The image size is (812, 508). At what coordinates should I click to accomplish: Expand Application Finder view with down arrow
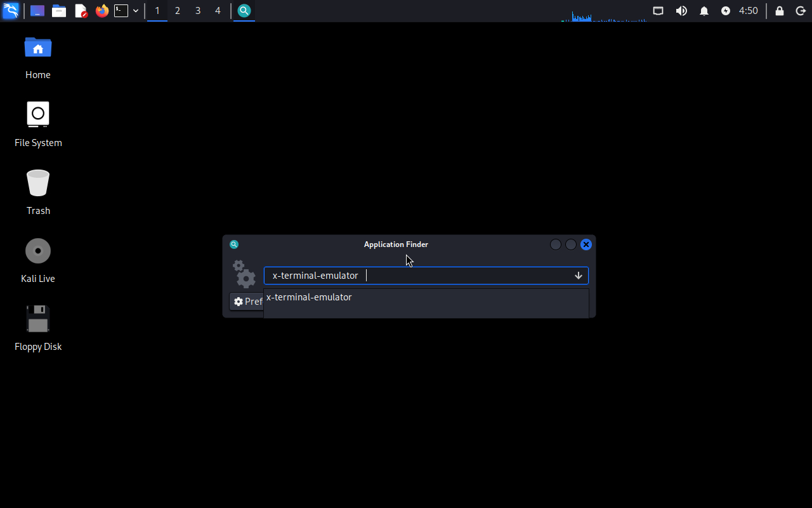click(578, 276)
